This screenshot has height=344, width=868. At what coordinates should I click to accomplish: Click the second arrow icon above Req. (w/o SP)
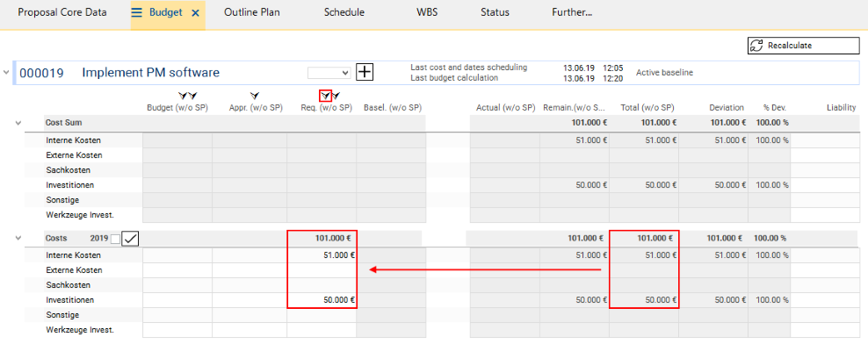336,97
